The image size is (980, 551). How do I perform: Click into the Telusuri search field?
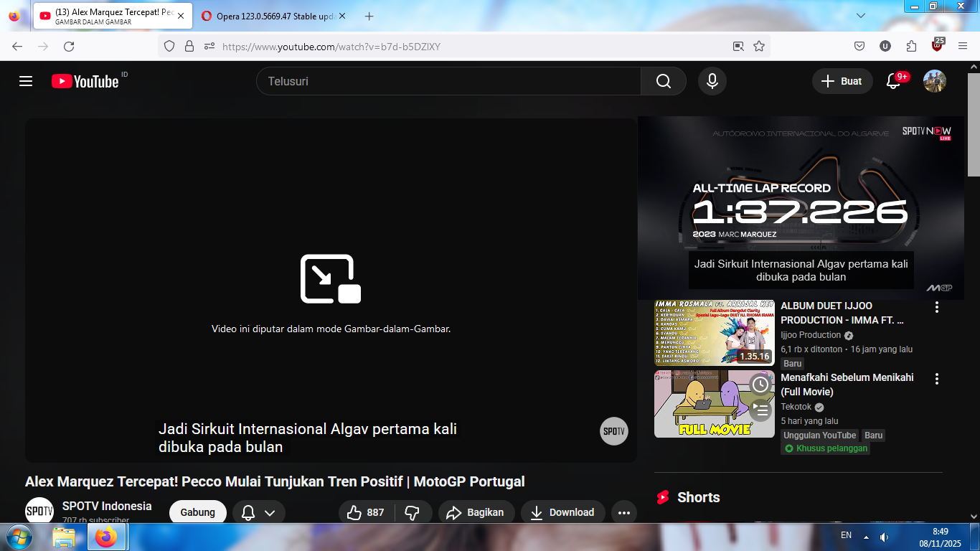click(448, 81)
